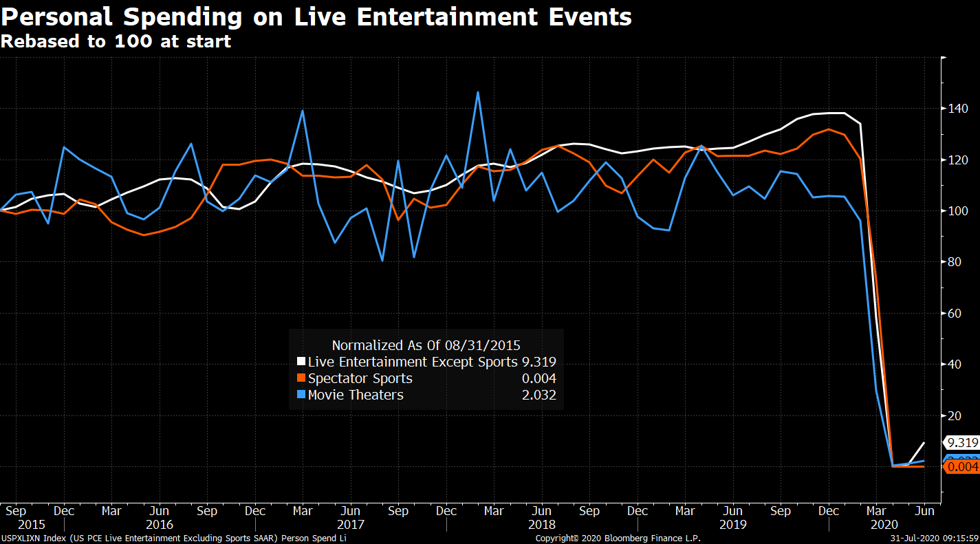Click the chart title Personal Spending on Live Entertainment Events
The image size is (980, 544).
(316, 17)
